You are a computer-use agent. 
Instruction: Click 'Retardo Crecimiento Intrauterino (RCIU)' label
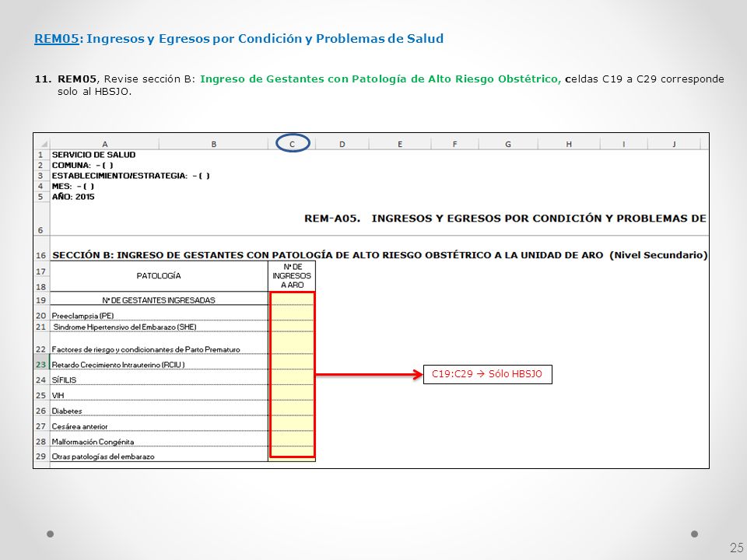click(x=118, y=365)
